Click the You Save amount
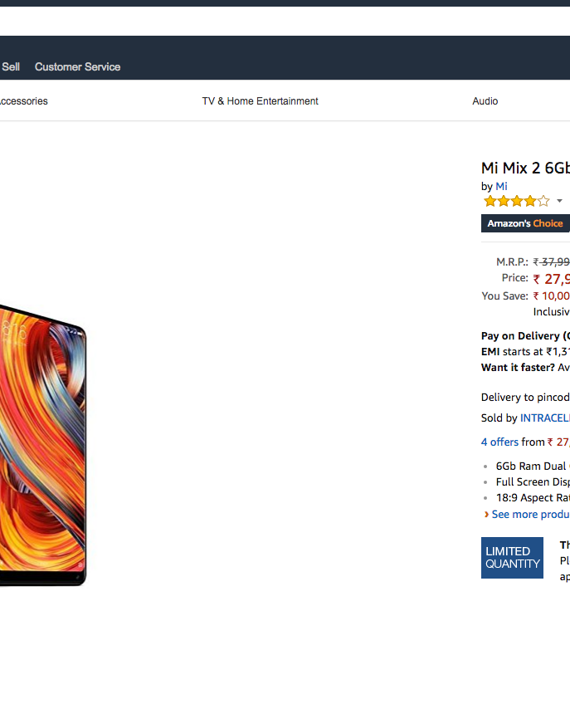 click(553, 296)
